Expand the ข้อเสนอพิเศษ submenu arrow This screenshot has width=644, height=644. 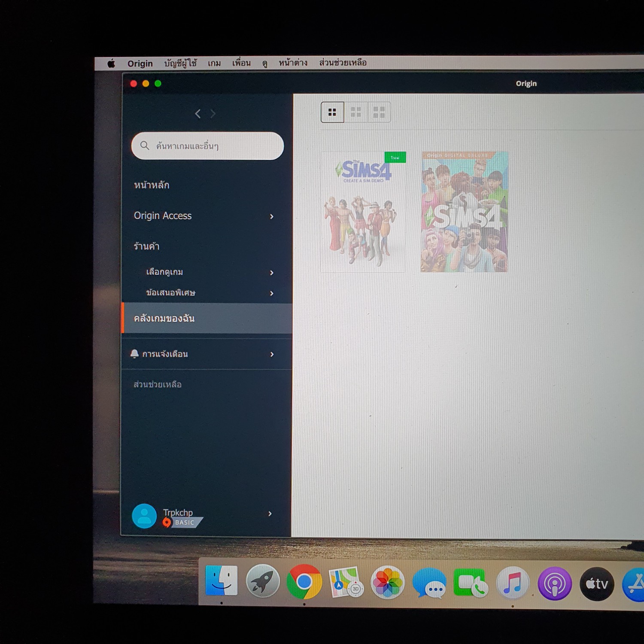point(272,293)
